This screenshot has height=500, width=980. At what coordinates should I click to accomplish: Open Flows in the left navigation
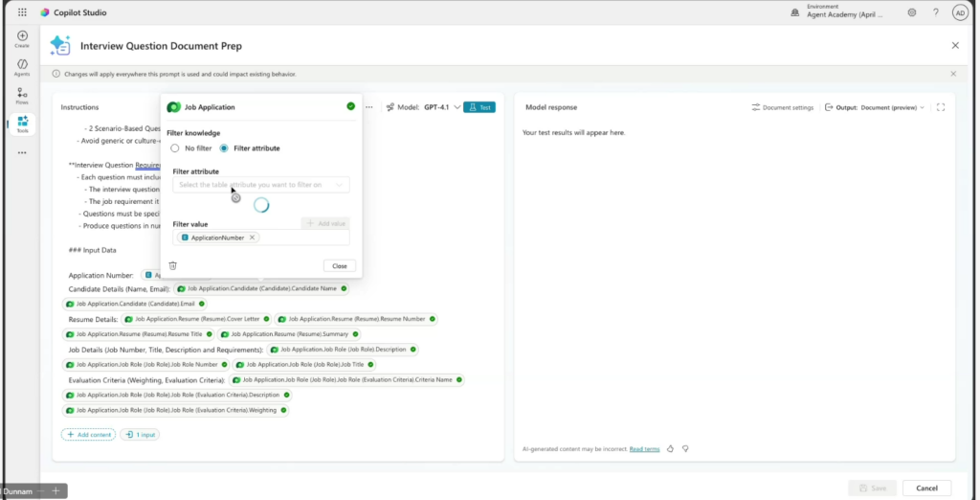[x=22, y=96]
